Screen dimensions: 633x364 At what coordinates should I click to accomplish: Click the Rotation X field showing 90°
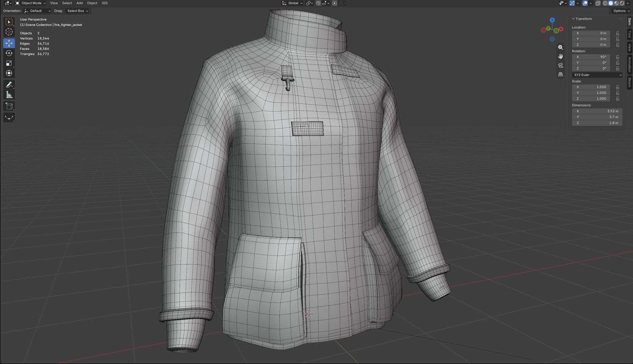(x=591, y=57)
